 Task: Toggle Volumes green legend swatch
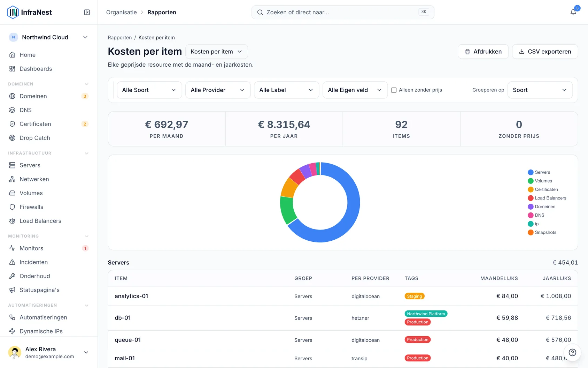coord(531,181)
